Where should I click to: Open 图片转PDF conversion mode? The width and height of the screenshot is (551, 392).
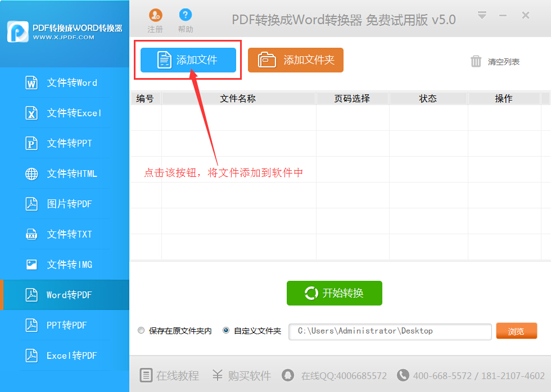[x=65, y=204]
